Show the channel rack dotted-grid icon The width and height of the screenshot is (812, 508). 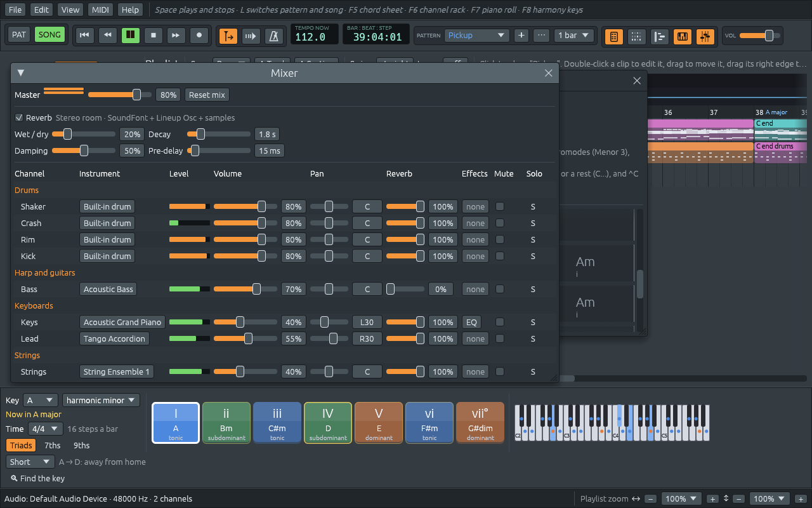coord(636,36)
